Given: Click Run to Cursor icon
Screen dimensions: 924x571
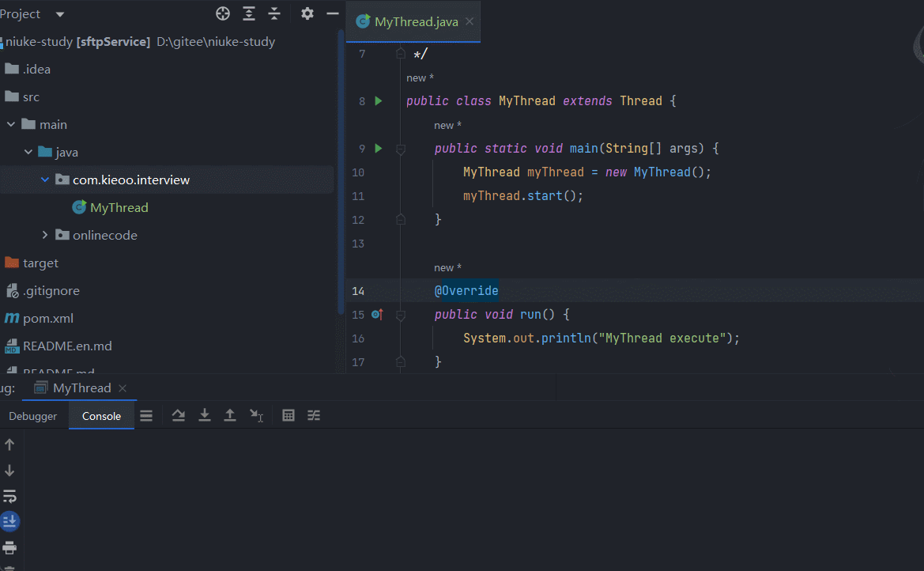Looking at the screenshot, I should [x=256, y=415].
